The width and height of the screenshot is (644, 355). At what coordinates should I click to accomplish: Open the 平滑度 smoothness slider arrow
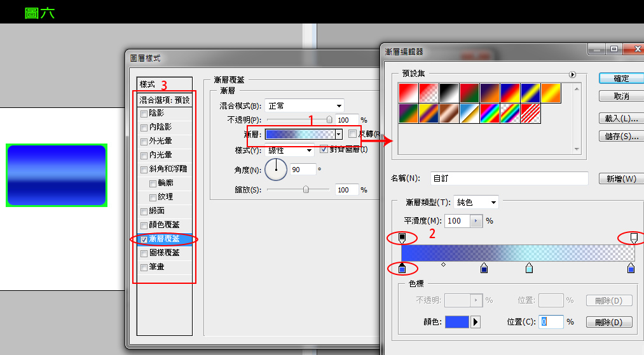pos(476,221)
